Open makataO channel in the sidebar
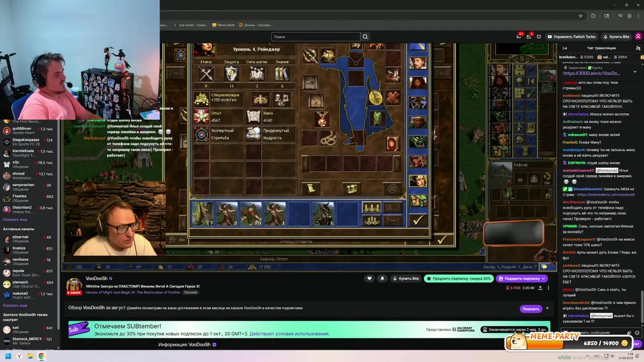The height and width of the screenshot is (362, 644). pyautogui.click(x=30, y=296)
